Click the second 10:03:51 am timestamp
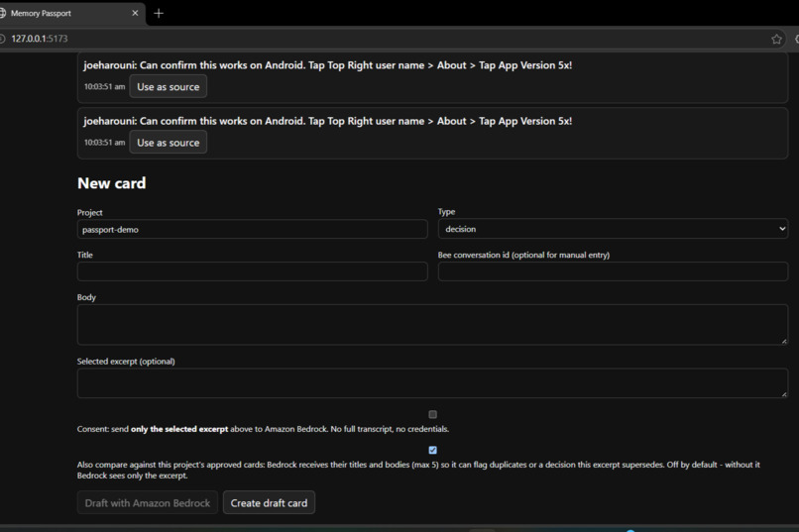This screenshot has height=532, width=799. (x=104, y=143)
